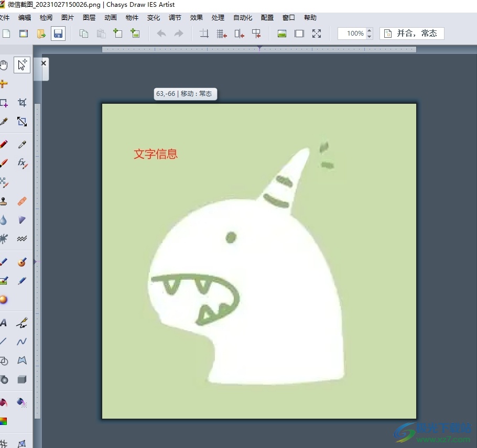Viewport: 477px width, 448px height.
Task: Choose the band-aid healing tool
Action: [x=22, y=201]
